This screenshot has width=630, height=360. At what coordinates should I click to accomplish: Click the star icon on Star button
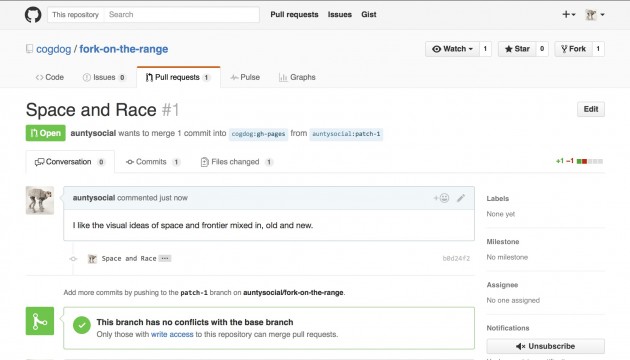(508, 49)
